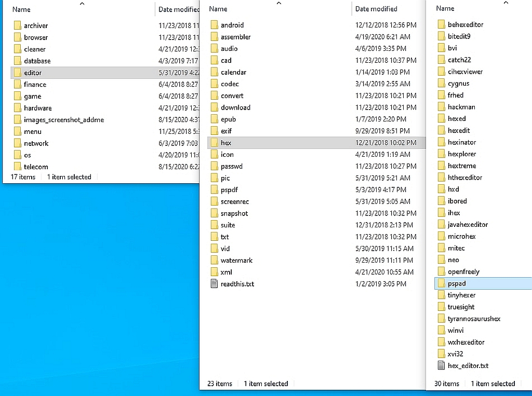
Task: Select the xml folder name
Action: coord(227,272)
